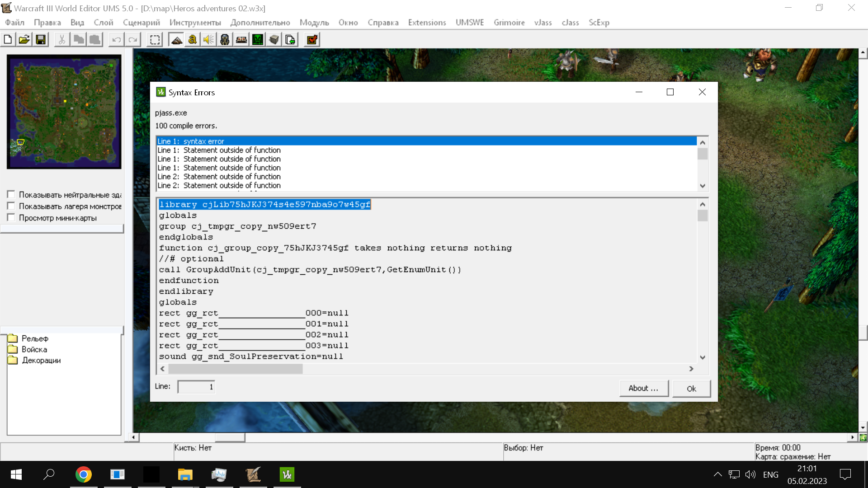Check the Просмотр мини-карты checkbox
The image size is (868, 488).
click(x=11, y=218)
